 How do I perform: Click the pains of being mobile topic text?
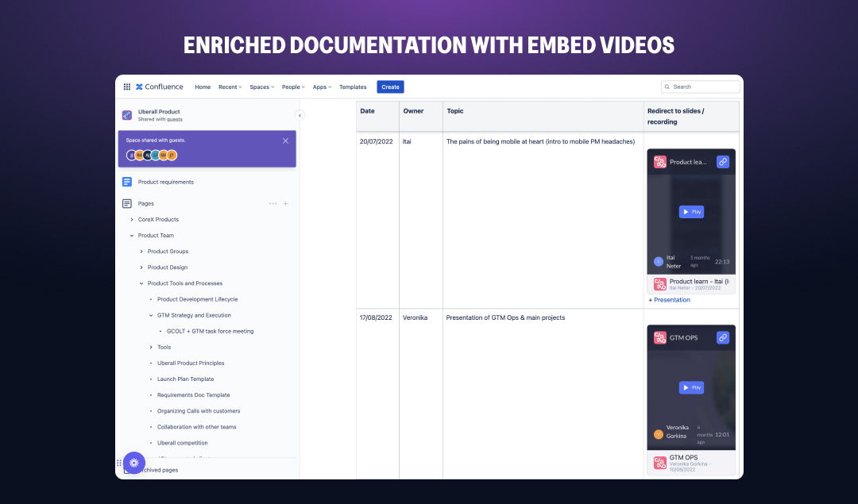click(541, 141)
